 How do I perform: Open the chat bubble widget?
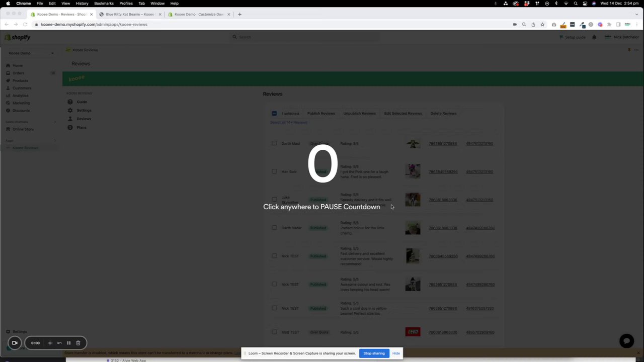pos(626,341)
